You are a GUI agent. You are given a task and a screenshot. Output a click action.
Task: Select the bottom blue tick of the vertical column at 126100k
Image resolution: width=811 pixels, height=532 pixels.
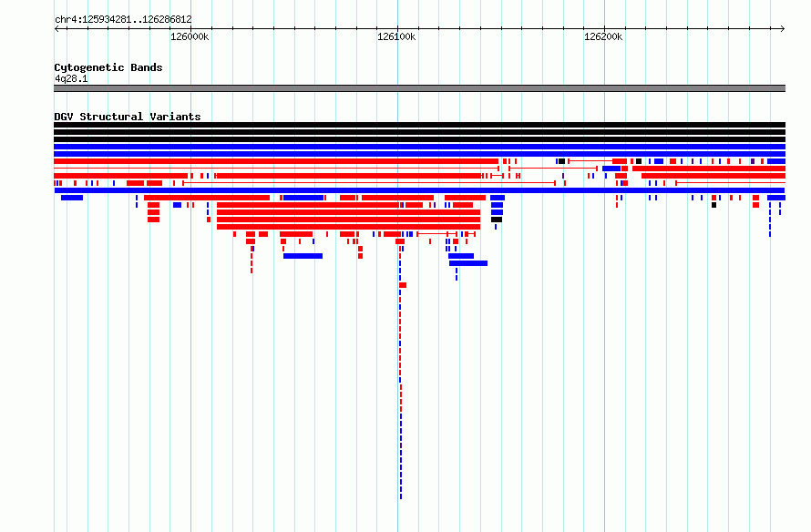tap(401, 496)
